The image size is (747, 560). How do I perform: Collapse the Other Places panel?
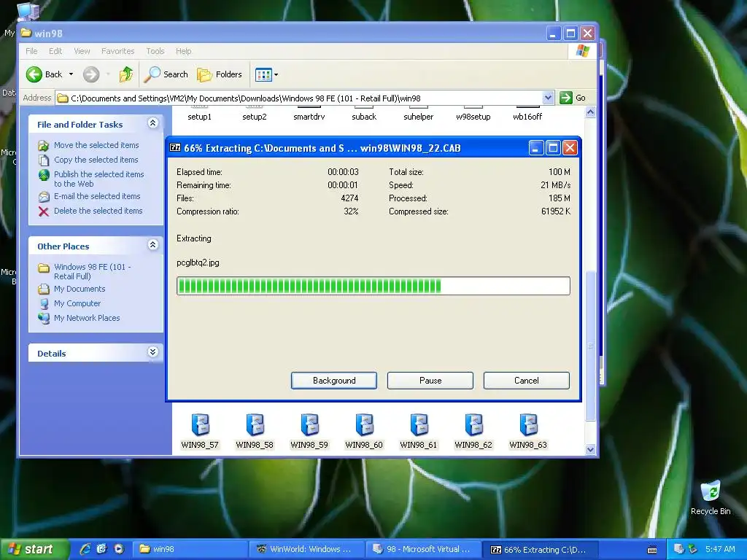152,245
